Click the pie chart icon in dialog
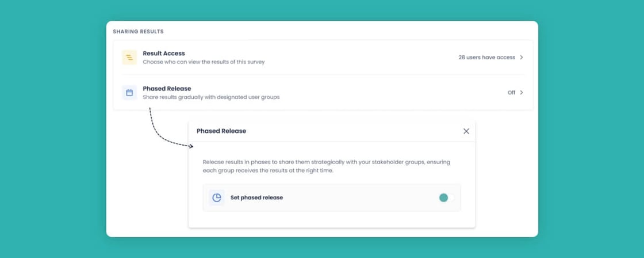Viewport: 644px width, 258px height. coord(217,198)
